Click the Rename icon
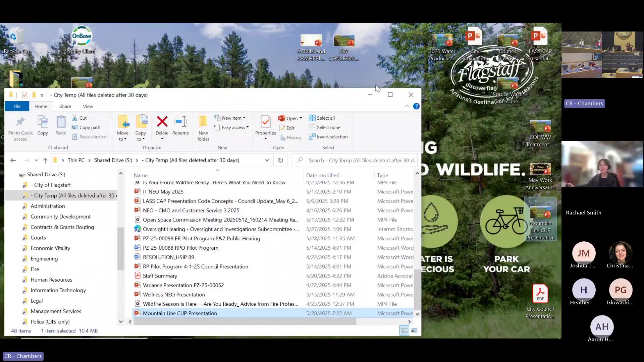 (x=180, y=122)
